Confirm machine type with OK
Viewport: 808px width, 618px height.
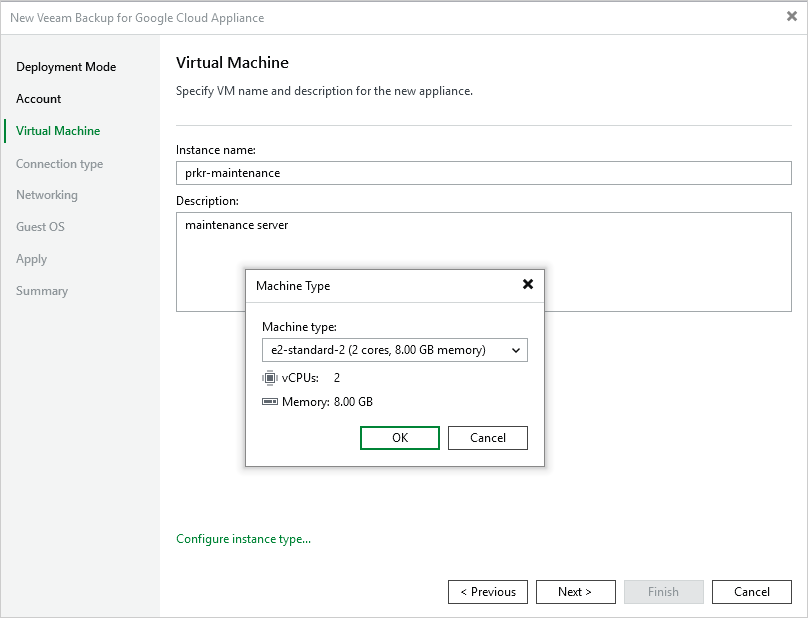[x=400, y=438]
